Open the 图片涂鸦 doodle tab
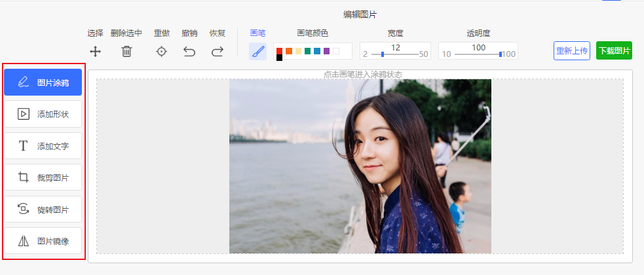This screenshot has width=644, height=275. pyautogui.click(x=43, y=82)
